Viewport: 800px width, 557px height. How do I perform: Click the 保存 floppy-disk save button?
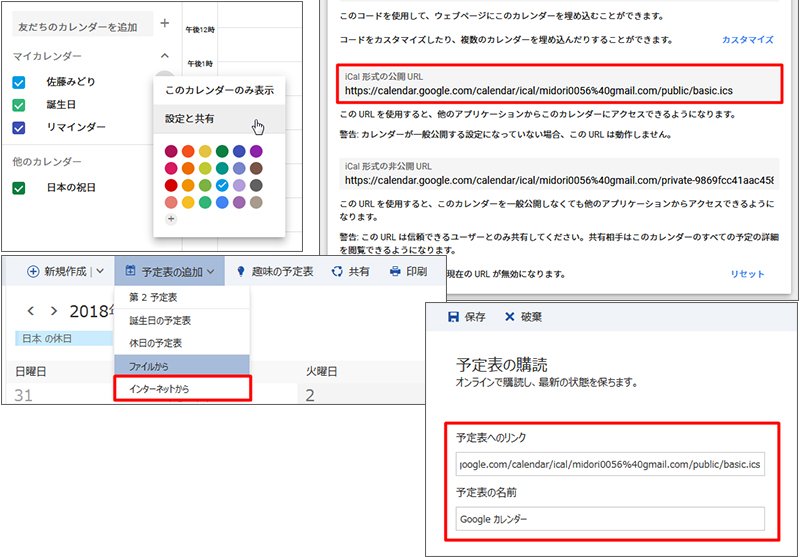(466, 317)
